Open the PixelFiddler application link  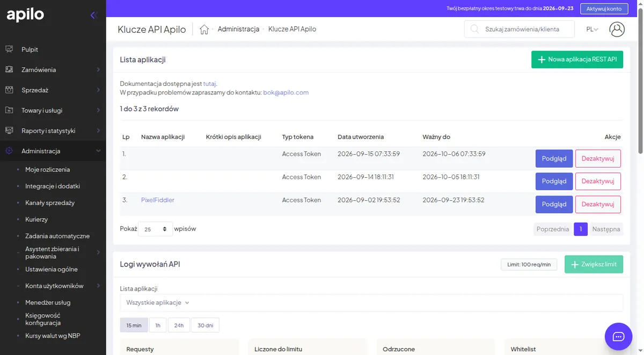[x=158, y=200]
